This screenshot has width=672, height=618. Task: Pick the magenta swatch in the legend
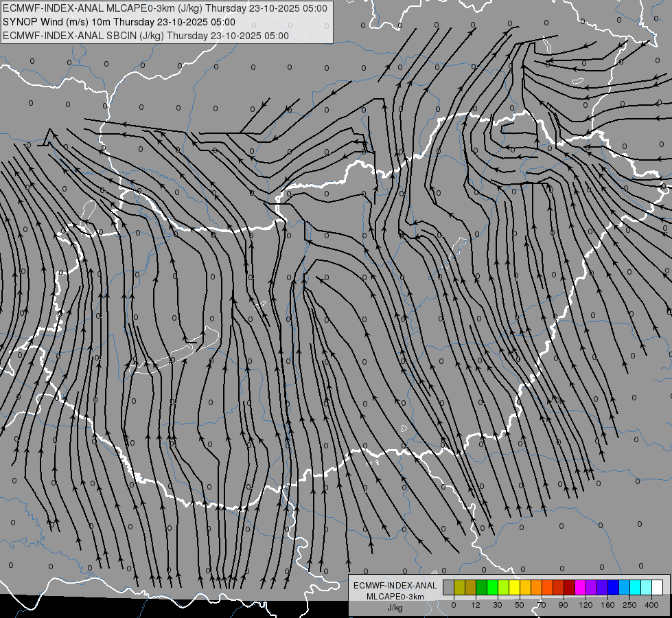point(580,587)
